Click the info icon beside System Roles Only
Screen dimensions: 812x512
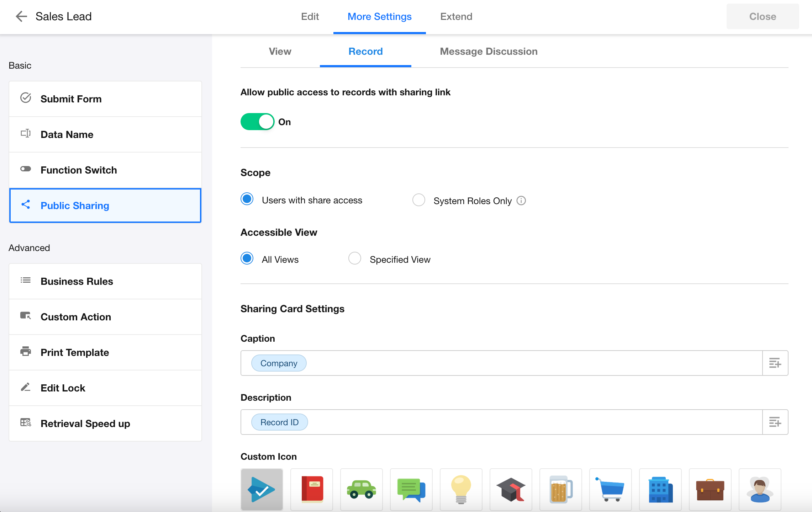pos(521,201)
